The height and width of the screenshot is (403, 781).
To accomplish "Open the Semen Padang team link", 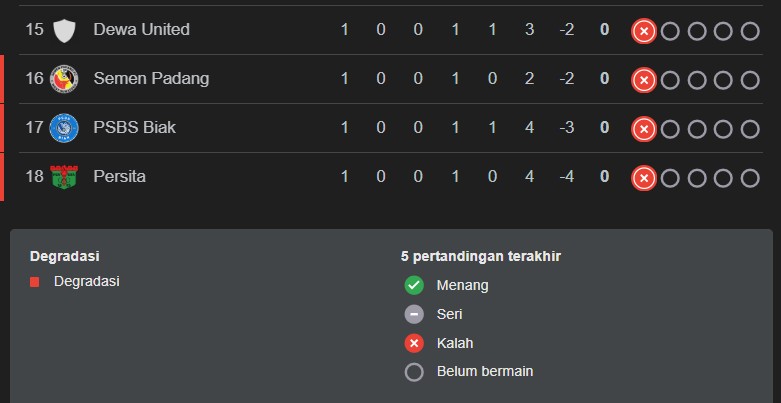I will pyautogui.click(x=151, y=79).
